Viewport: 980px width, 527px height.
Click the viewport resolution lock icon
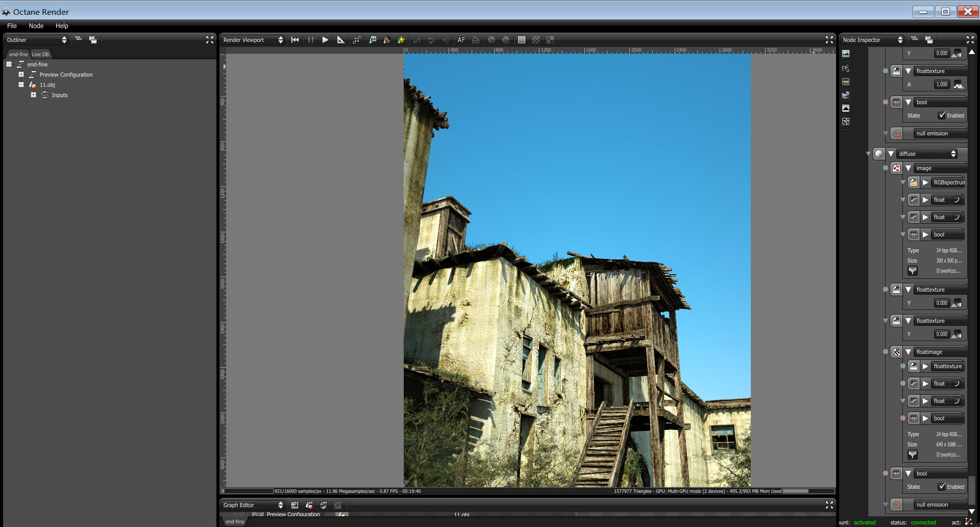click(x=341, y=40)
